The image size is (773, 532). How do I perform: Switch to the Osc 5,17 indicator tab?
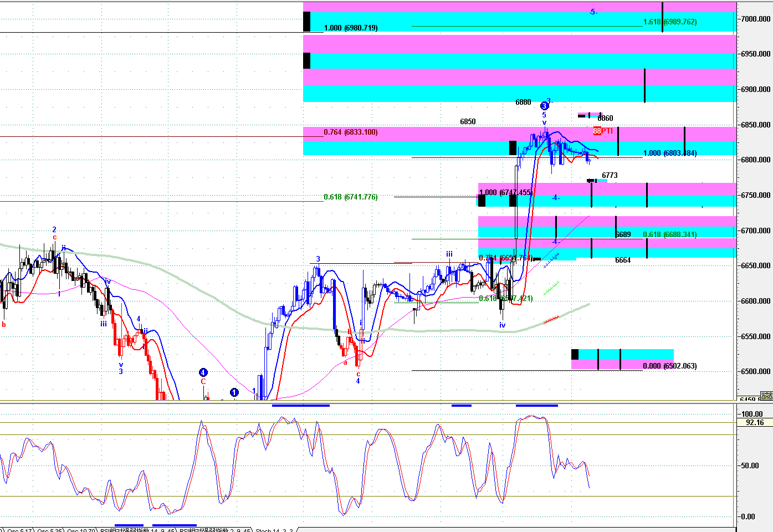tap(18, 530)
